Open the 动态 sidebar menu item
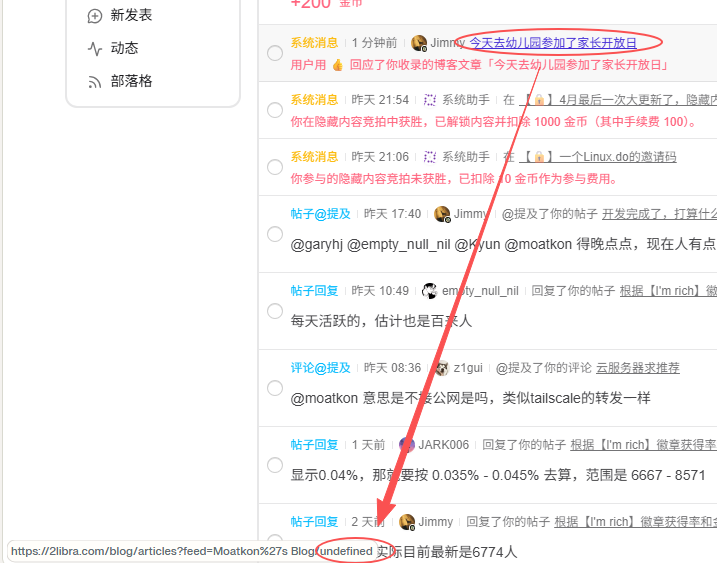 (124, 48)
